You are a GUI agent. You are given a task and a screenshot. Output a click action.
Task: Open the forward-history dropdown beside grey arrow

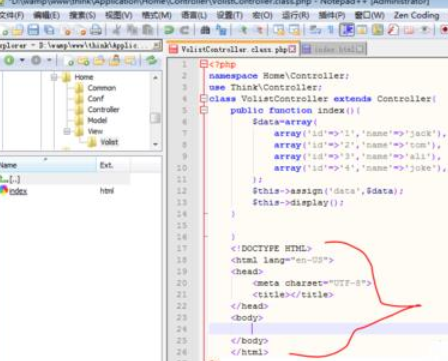coord(49,60)
